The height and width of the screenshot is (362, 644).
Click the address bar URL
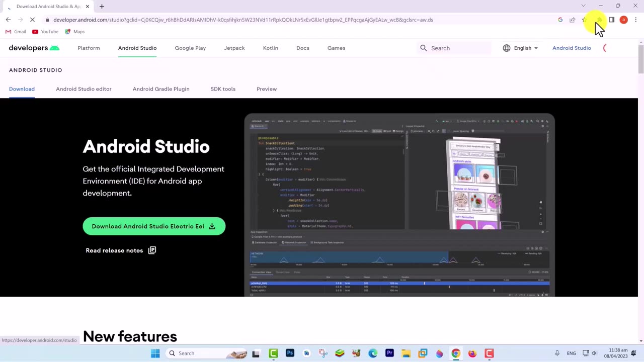point(243,20)
